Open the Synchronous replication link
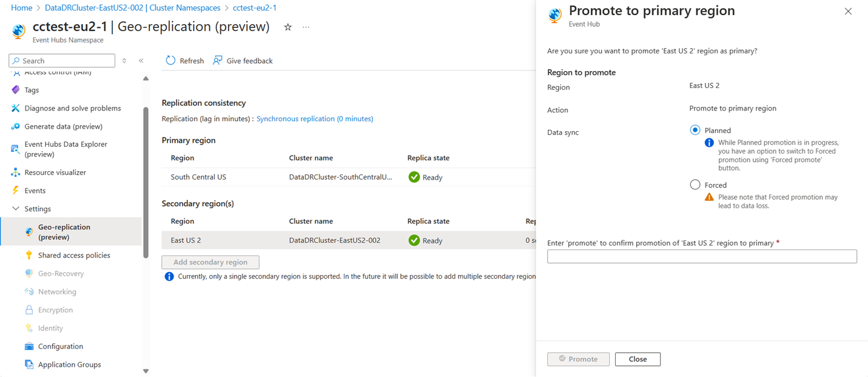The height and width of the screenshot is (377, 868). [x=314, y=118]
